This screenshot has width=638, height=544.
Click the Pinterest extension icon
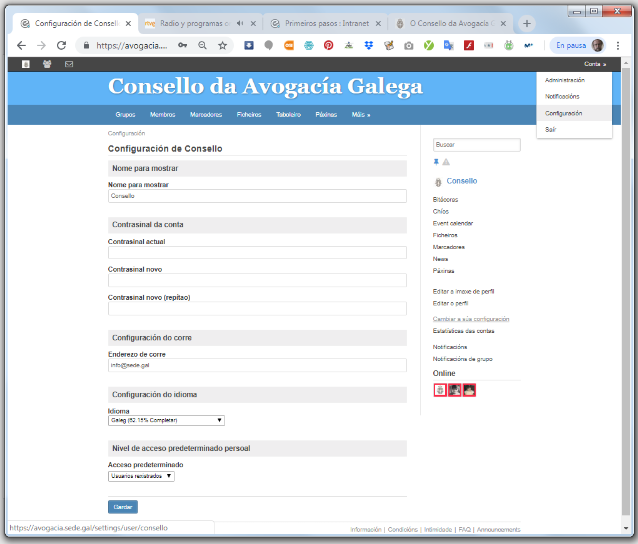329,45
